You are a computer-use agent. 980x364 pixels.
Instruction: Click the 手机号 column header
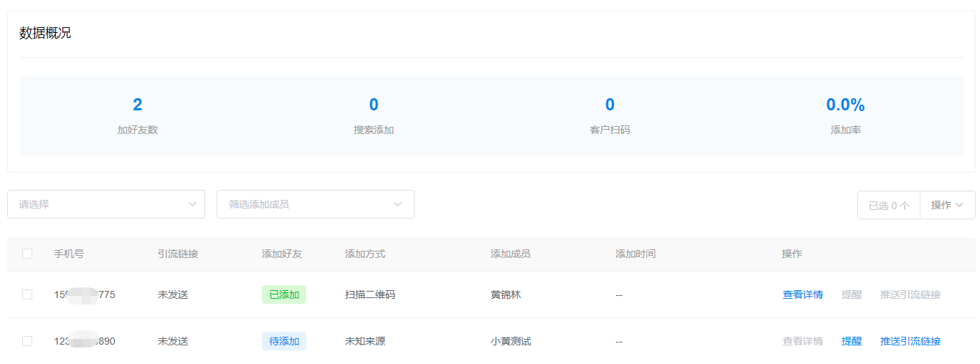point(69,254)
